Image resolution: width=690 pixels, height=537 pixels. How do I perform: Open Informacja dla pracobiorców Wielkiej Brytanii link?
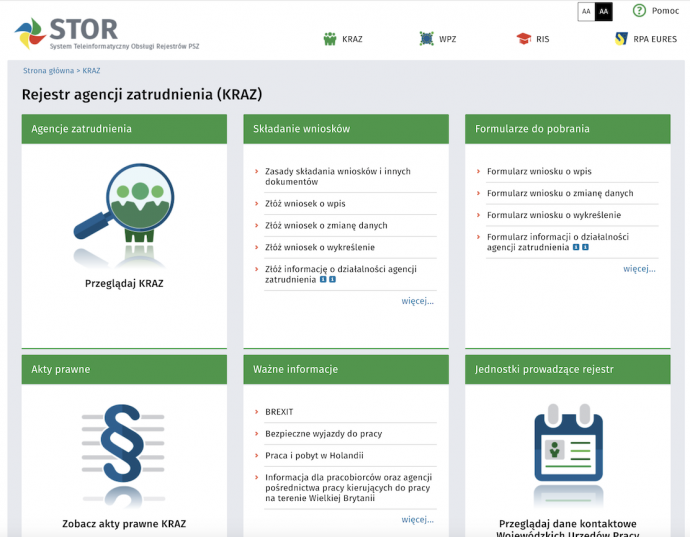[x=349, y=488]
